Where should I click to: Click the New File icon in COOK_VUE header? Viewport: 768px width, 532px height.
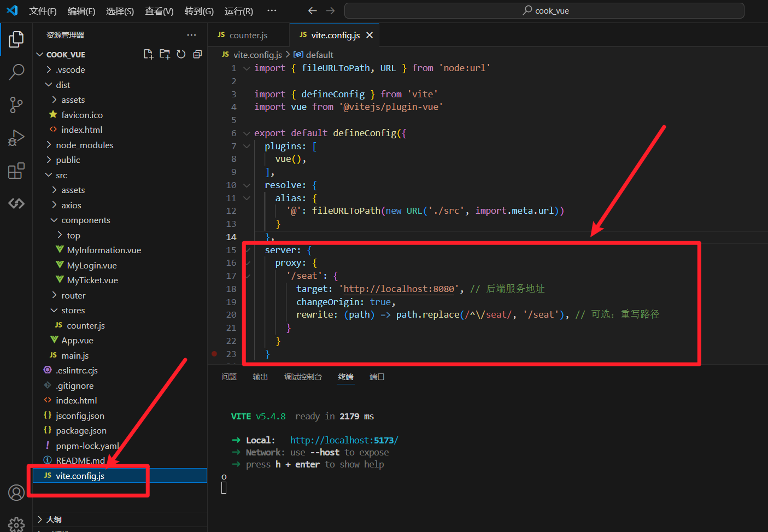tap(148, 54)
